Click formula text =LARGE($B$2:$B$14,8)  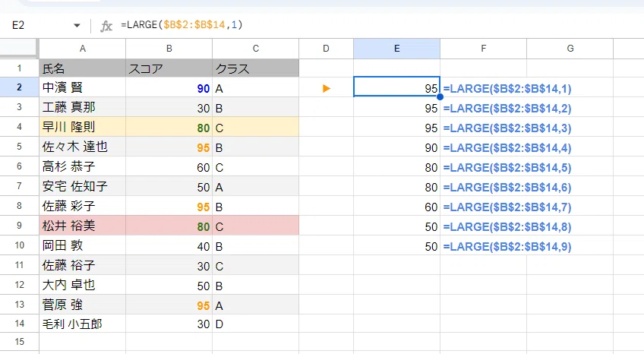tap(507, 226)
